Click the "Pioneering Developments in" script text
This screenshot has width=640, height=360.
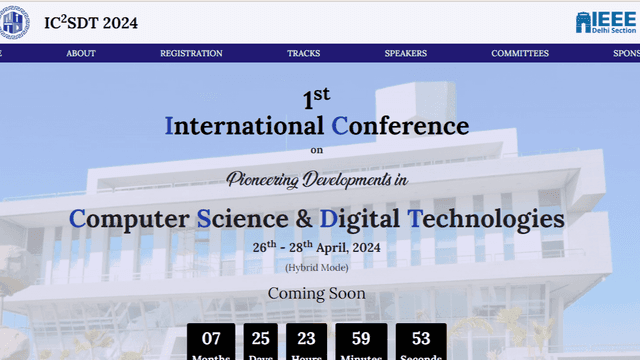pos(317,180)
